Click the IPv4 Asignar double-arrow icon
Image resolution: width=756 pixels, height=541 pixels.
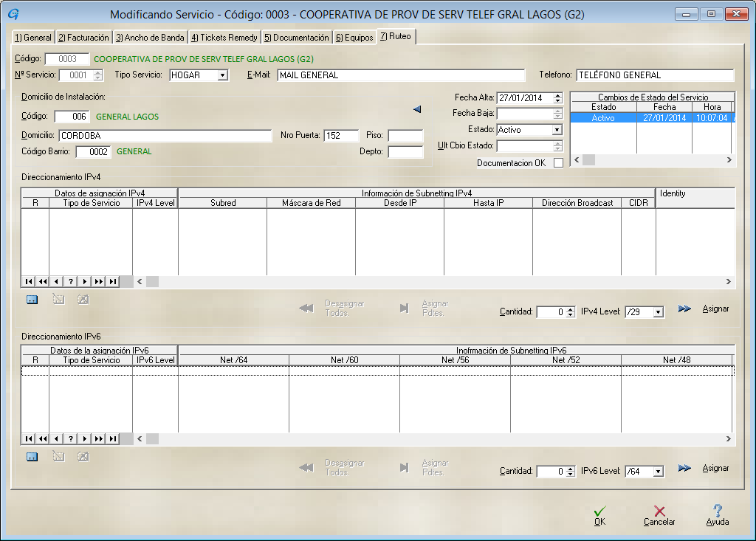pyautogui.click(x=684, y=309)
